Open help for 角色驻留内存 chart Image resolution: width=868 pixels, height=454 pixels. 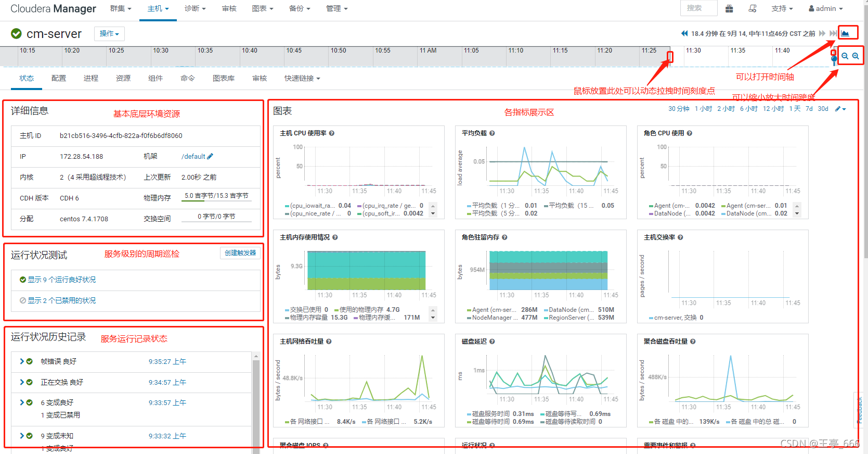(504, 237)
